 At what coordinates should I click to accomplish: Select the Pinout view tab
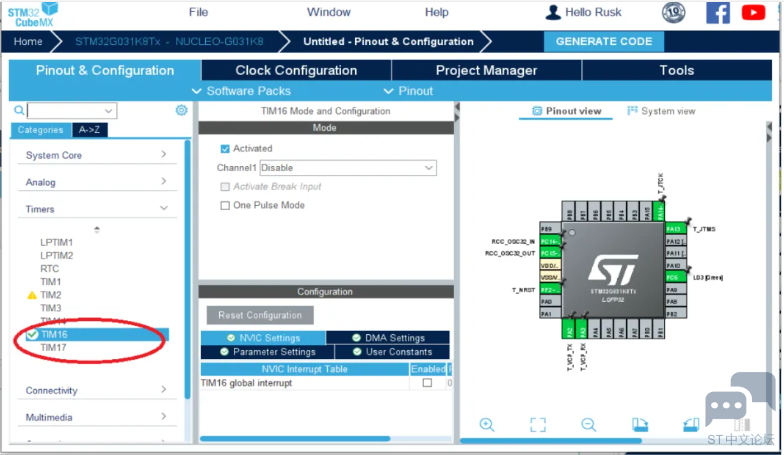coord(566,111)
